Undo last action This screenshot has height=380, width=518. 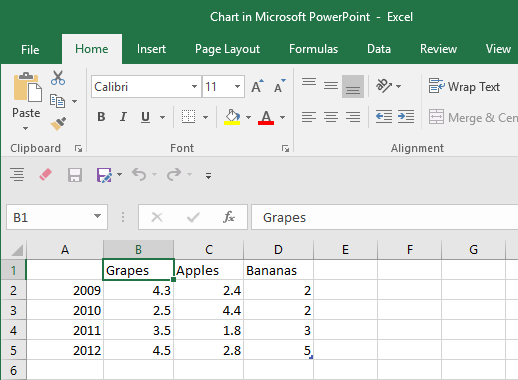tap(139, 174)
